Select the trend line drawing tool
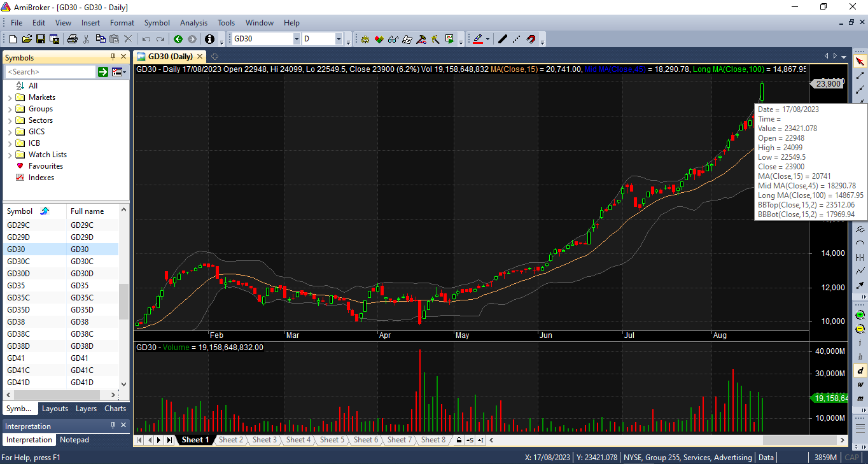This screenshot has height=464, width=868. 860,76
